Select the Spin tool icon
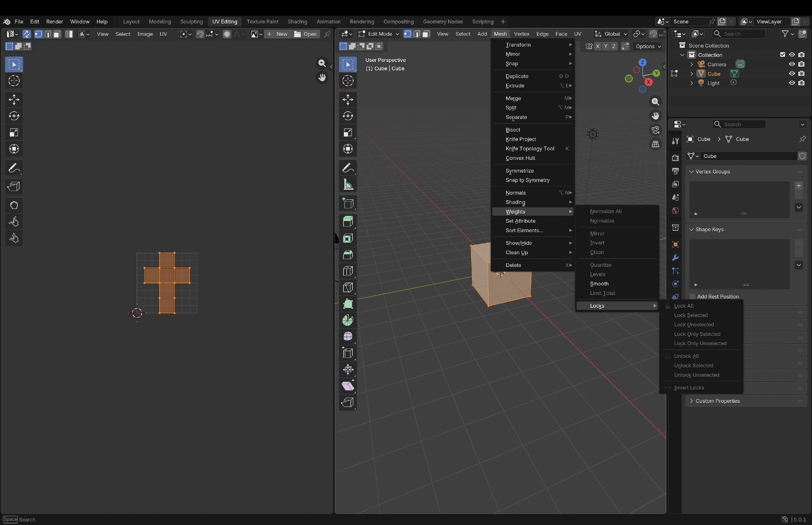This screenshot has height=525, width=812. pos(348,320)
